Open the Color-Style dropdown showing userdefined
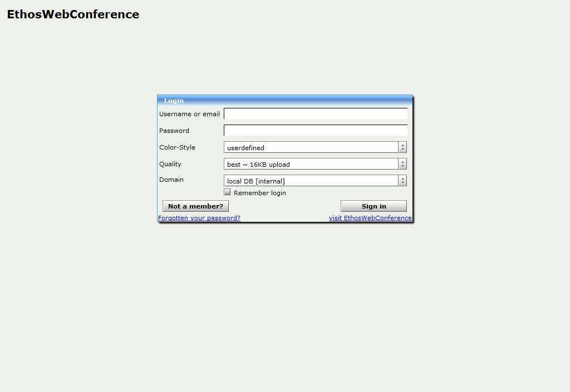This screenshot has width=570, height=392. pyautogui.click(x=311, y=148)
